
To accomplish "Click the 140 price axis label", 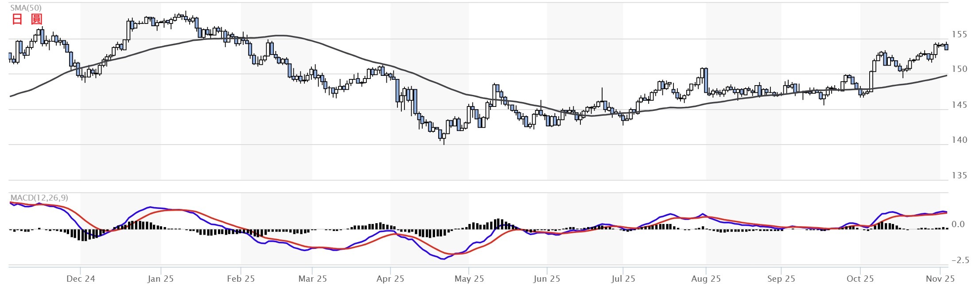I will click(959, 140).
